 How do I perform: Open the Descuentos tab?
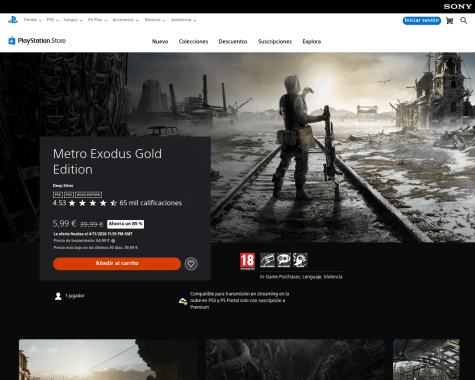[233, 42]
